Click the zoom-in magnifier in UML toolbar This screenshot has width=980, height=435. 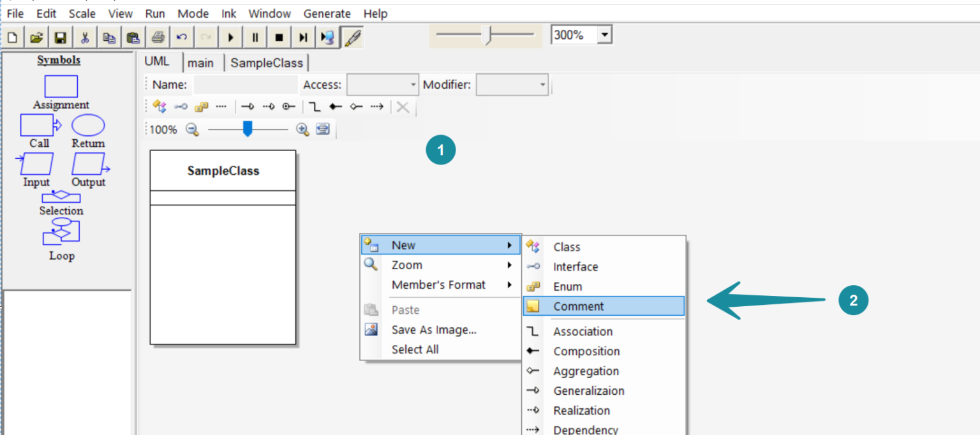coord(302,130)
